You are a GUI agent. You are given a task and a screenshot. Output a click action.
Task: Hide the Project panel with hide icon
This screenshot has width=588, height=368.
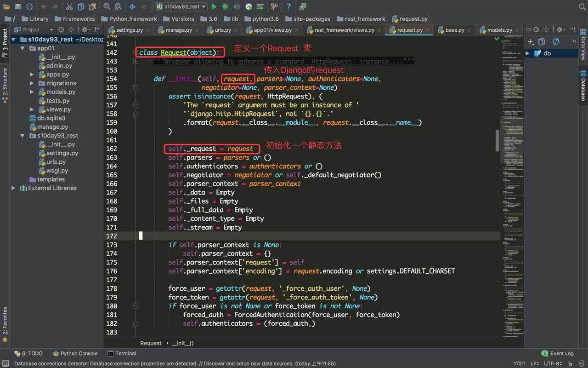(x=98, y=29)
